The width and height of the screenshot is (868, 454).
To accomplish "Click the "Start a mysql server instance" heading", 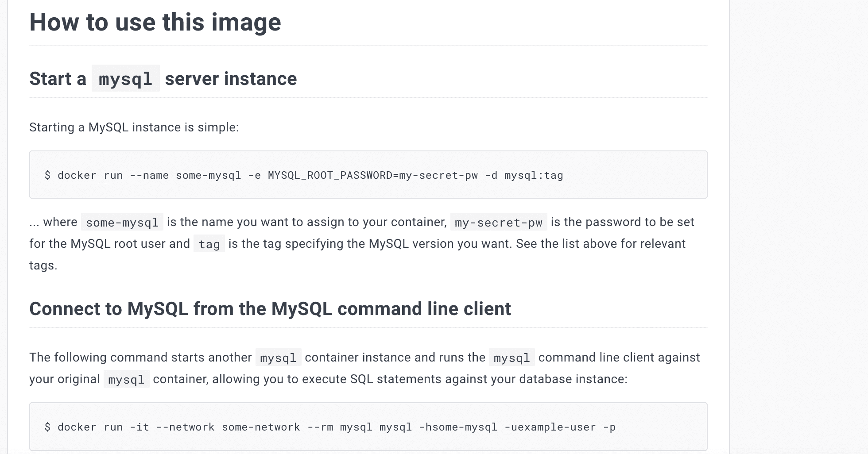I will pos(163,79).
